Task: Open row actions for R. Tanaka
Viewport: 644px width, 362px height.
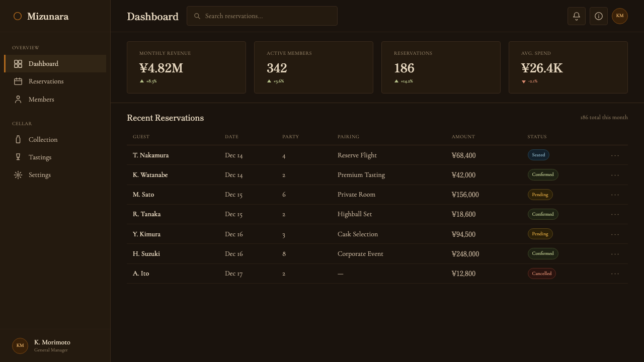Action: click(615, 214)
